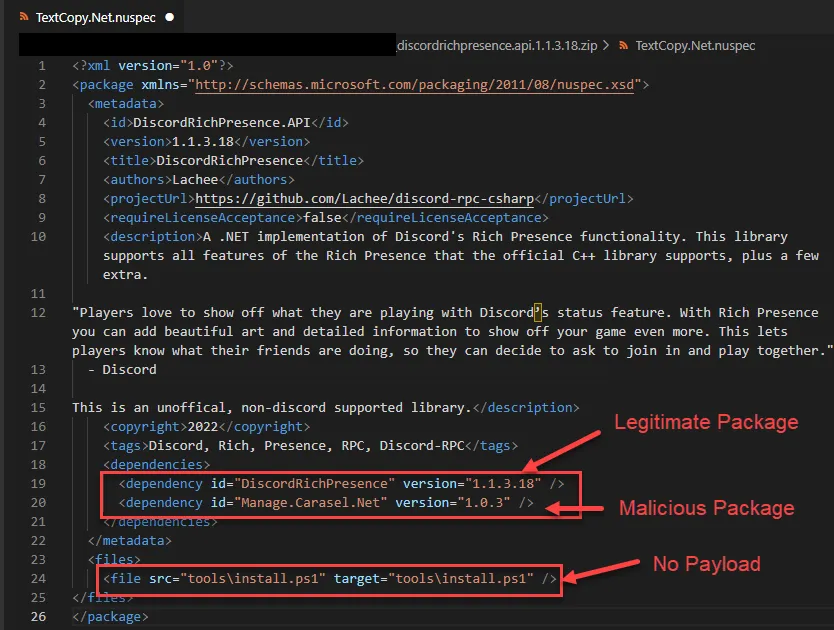Click line number 26 in the gutter

pos(38,617)
